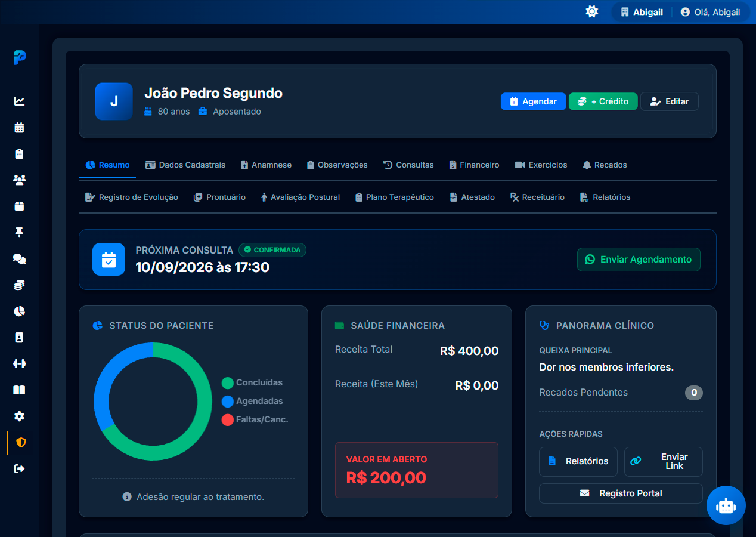Click the R$ 0,00 monthly revenue value
This screenshot has width=756, height=537.
point(477,385)
